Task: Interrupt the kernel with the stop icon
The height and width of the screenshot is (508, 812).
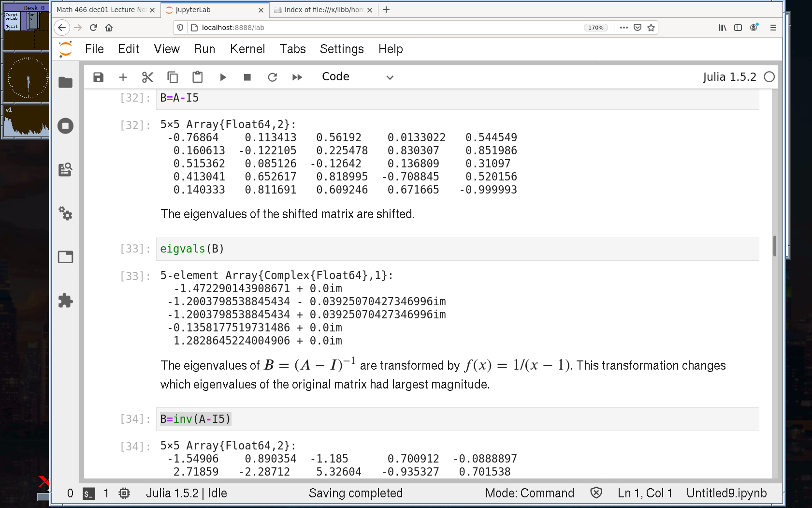Action: pyautogui.click(x=247, y=77)
